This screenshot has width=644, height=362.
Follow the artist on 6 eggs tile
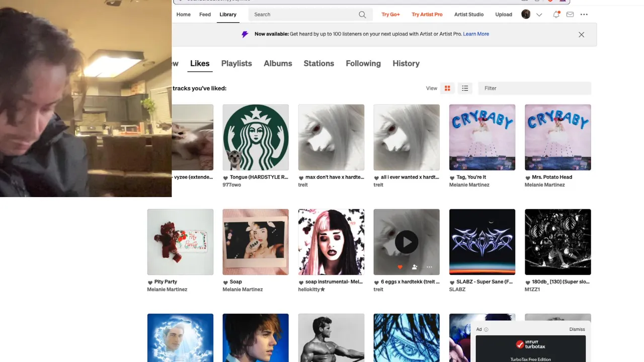(x=415, y=267)
